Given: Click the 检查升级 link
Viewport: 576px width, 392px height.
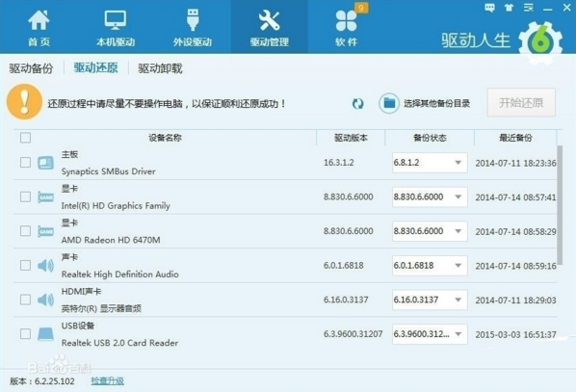Looking at the screenshot, I should pos(107,381).
